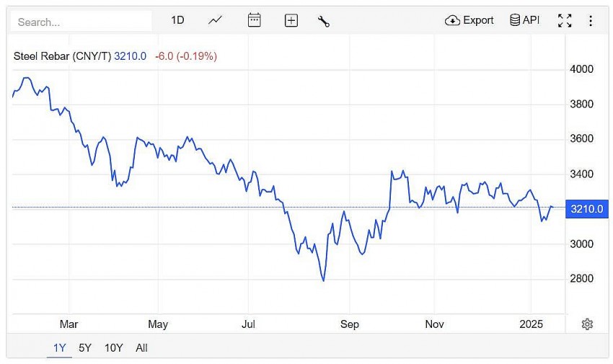
Task: Open the calendar date range icon
Action: pos(254,20)
